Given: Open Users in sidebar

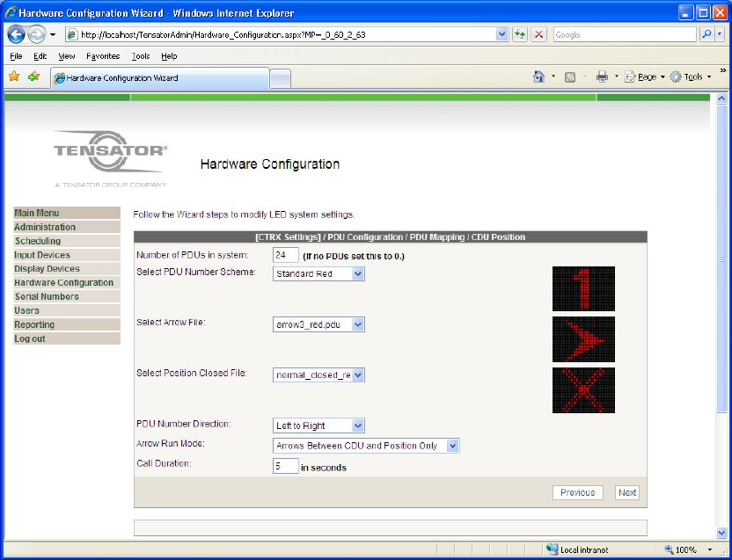Looking at the screenshot, I should (67, 310).
